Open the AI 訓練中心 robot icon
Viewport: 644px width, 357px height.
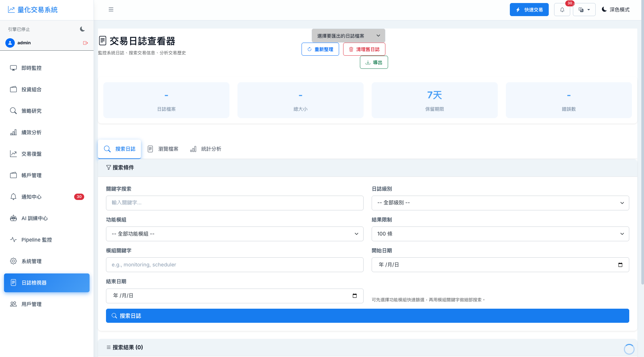(x=13, y=218)
